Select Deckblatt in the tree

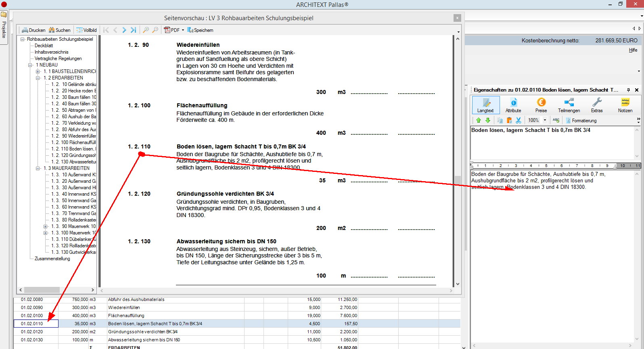tap(44, 46)
